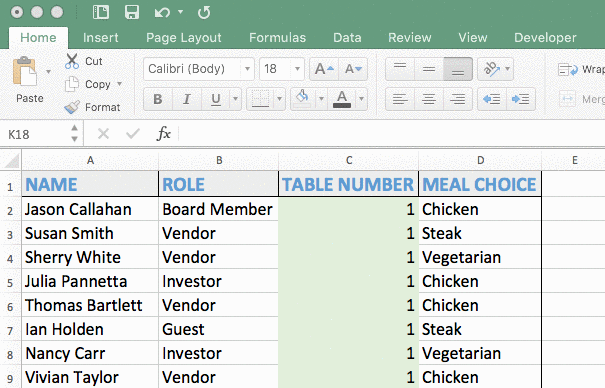Expand the Copy options arrow
This screenshot has height=388, width=605.
click(120, 84)
